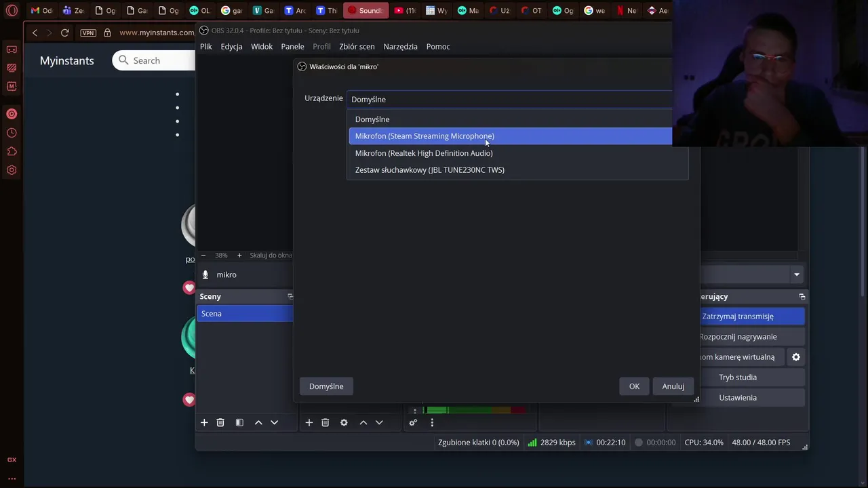Select the Domyślne device option in list

click(x=518, y=119)
